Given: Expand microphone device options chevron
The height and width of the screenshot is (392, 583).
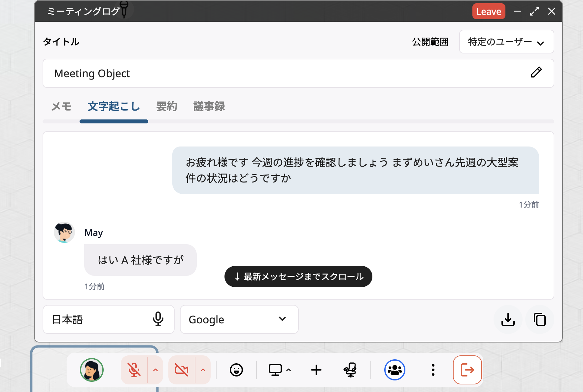Looking at the screenshot, I should (x=155, y=370).
